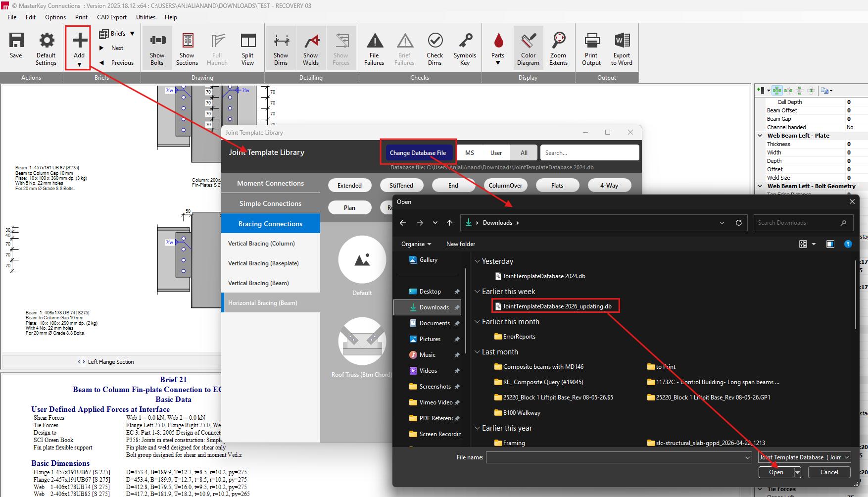Screen dimensions: 868x497
Task: Open the Utilities menu
Action: pos(145,17)
